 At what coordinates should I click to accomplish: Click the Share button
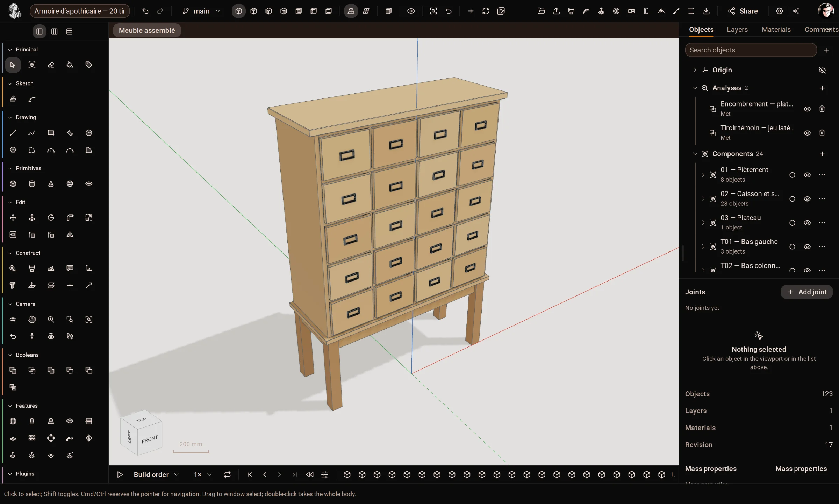coord(743,11)
